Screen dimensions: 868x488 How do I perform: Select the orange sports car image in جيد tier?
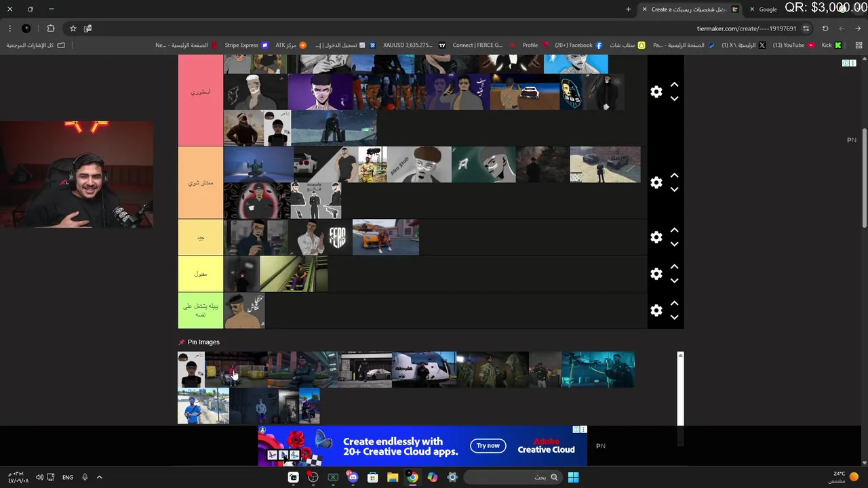click(x=385, y=237)
